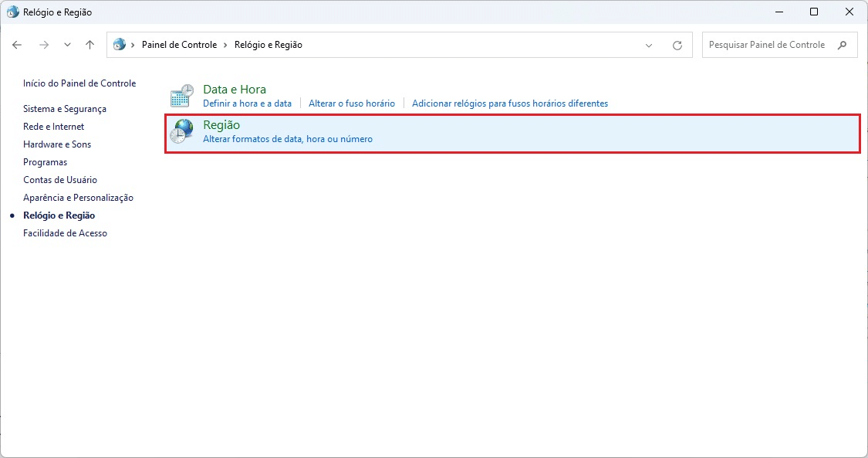Open Aparência e Personalização category
Viewport: 868px width, 458px height.
(78, 198)
